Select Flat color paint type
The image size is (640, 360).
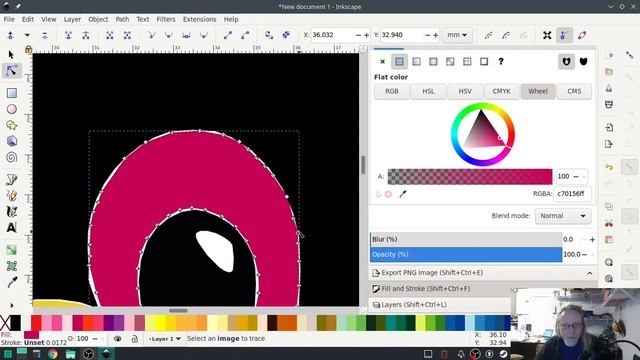click(x=399, y=62)
